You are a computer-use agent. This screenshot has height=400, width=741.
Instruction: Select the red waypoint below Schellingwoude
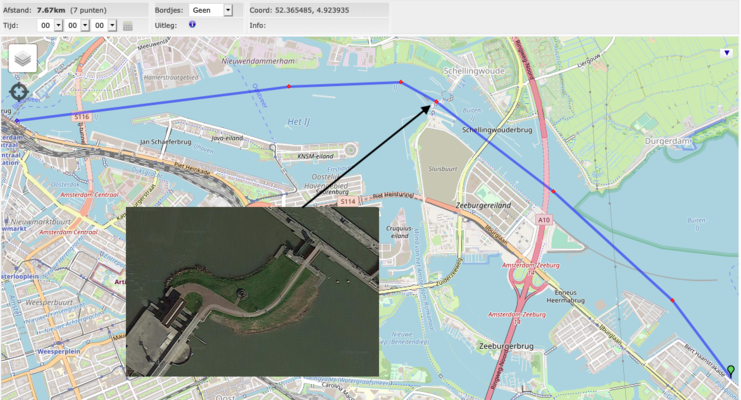click(x=401, y=82)
